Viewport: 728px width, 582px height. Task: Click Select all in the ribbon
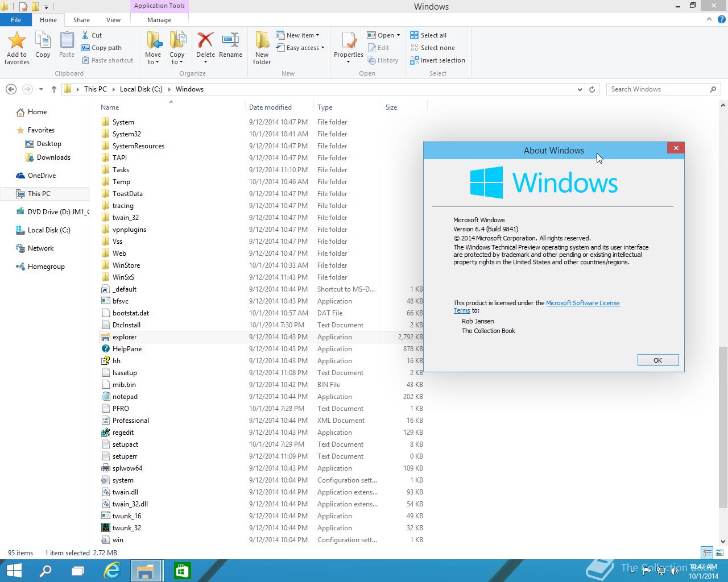point(428,35)
